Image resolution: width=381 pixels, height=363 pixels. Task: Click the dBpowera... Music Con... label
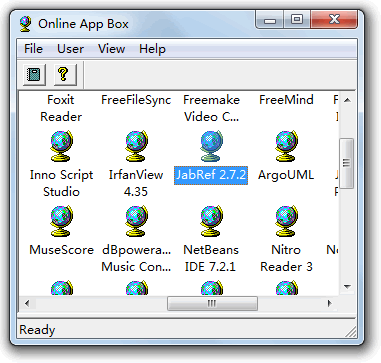[x=136, y=258]
